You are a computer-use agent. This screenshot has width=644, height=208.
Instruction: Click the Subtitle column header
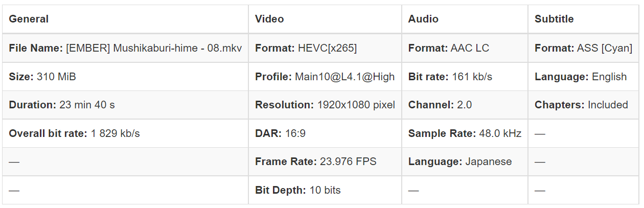click(x=554, y=19)
